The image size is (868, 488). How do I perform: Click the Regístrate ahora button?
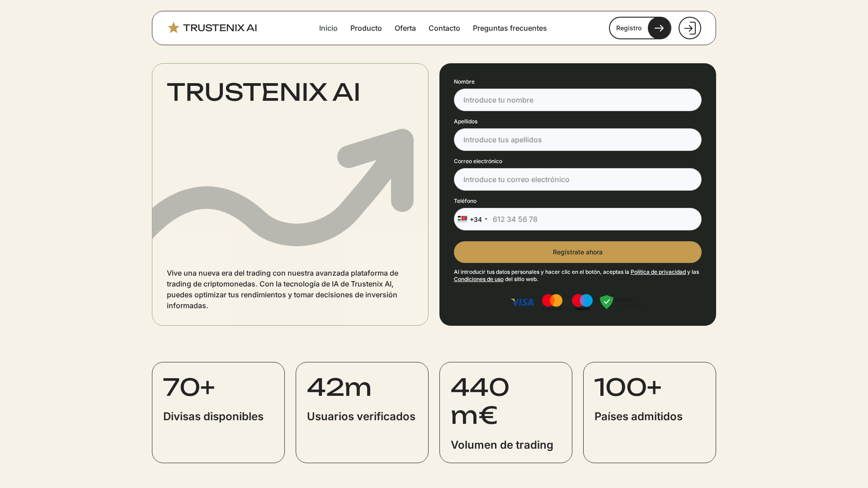(578, 252)
